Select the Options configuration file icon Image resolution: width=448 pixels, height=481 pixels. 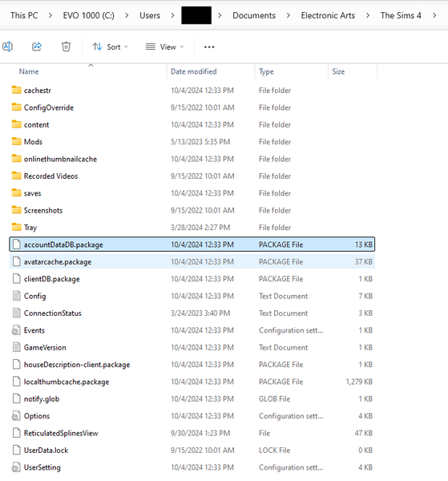[16, 416]
